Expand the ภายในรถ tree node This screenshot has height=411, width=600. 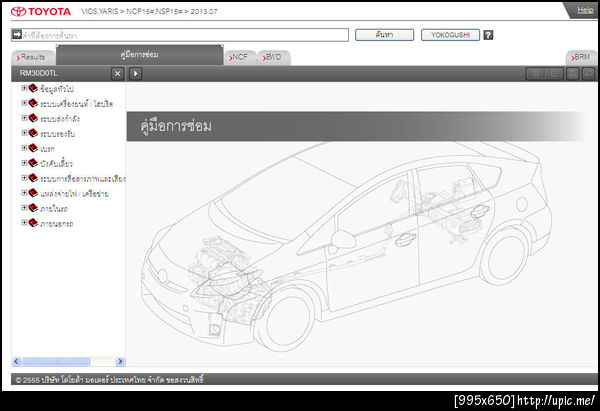[x=23, y=208]
